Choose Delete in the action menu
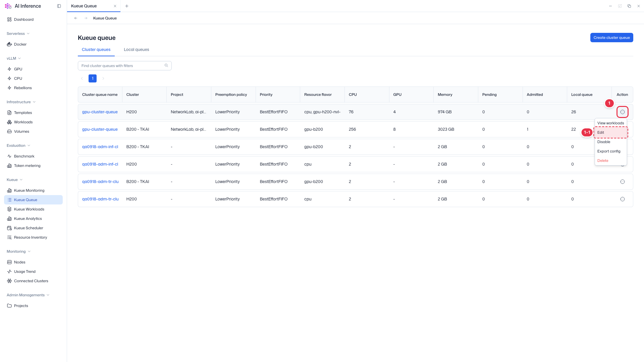The width and height of the screenshot is (644, 362). pyautogui.click(x=610, y=161)
